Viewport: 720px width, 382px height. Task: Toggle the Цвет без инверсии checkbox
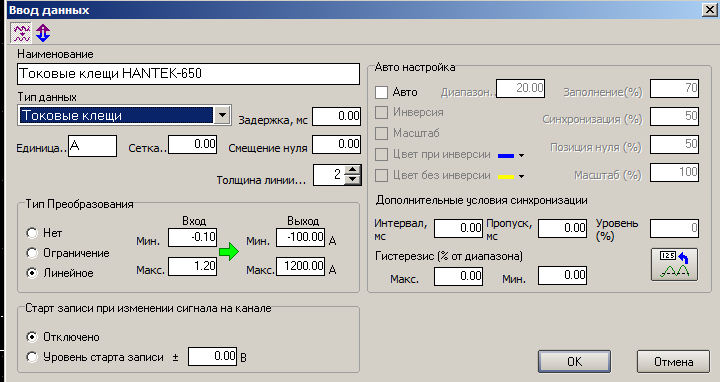(x=382, y=175)
